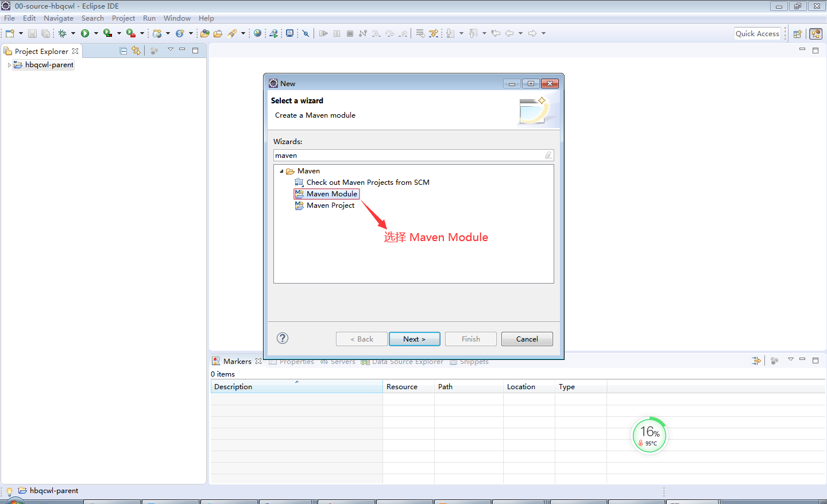Open the Coverage dropdown arrow
Viewport: 827px width, 504px height.
pyautogui.click(x=119, y=33)
